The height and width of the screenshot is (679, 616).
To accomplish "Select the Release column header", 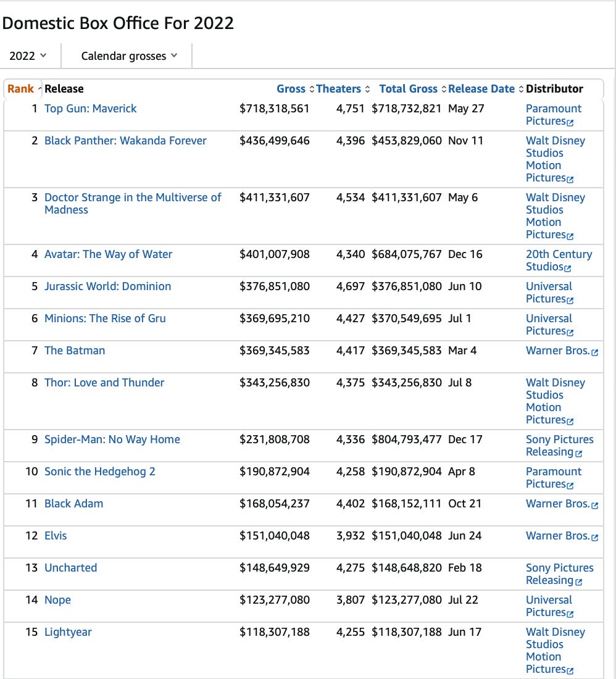I will coord(64,89).
